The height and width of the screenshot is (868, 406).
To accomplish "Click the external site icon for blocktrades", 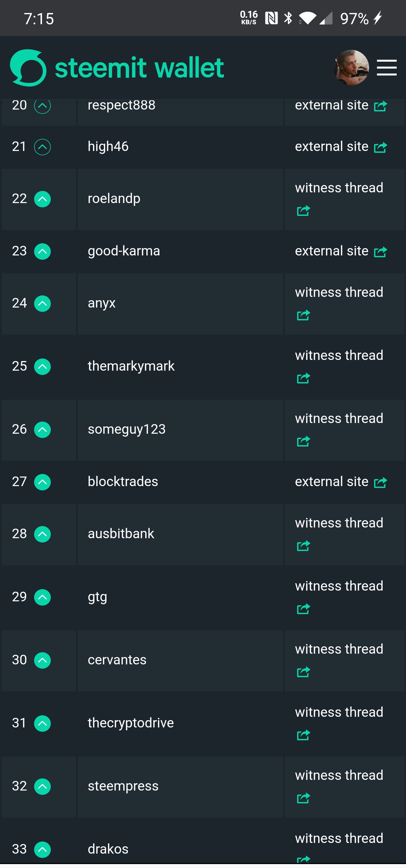I will [x=380, y=482].
